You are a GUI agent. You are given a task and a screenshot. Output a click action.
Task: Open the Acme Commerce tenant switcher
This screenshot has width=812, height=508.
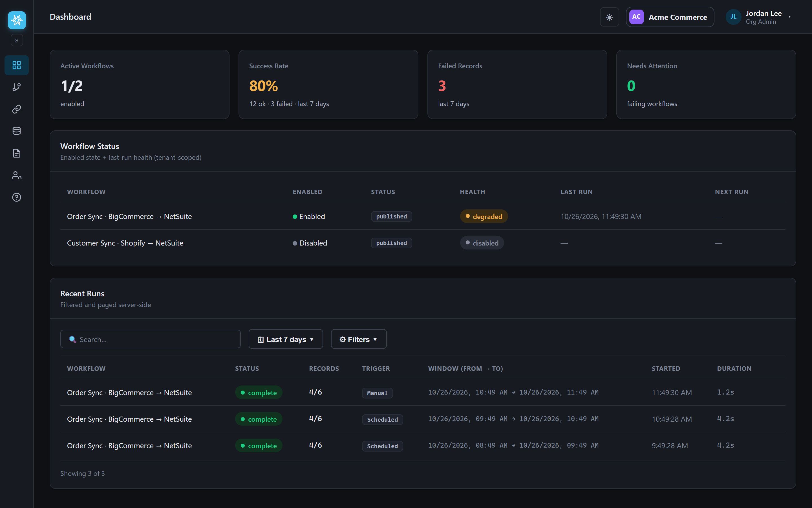click(x=670, y=17)
